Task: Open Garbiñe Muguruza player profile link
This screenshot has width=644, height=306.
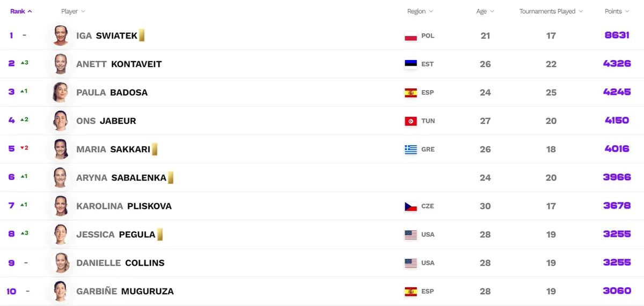Action: point(125,292)
